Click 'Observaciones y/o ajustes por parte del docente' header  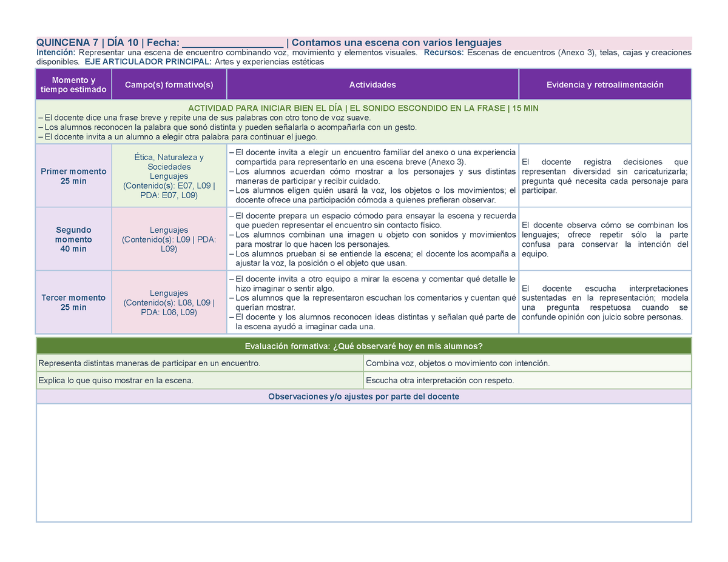point(364,396)
